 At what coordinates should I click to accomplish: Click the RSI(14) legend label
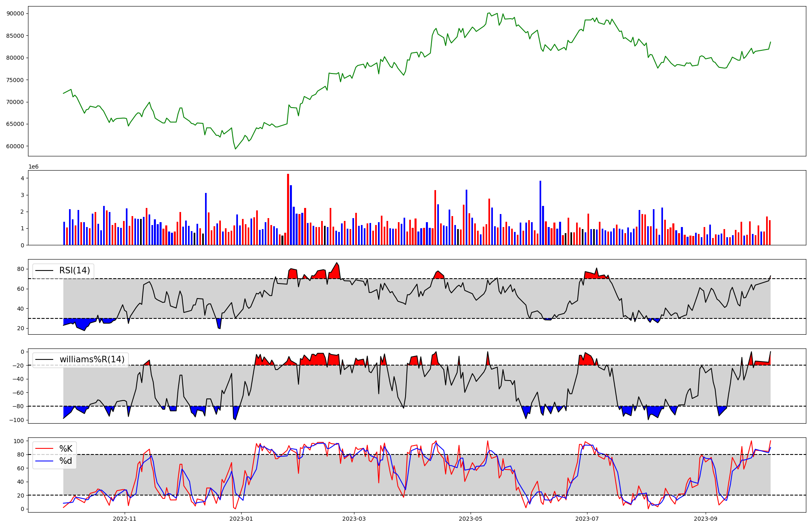tap(75, 270)
